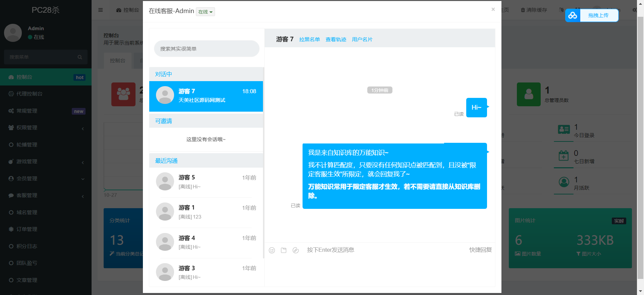644x295 pixels.
Task: Click the 拉黑名单 link
Action: [310, 40]
